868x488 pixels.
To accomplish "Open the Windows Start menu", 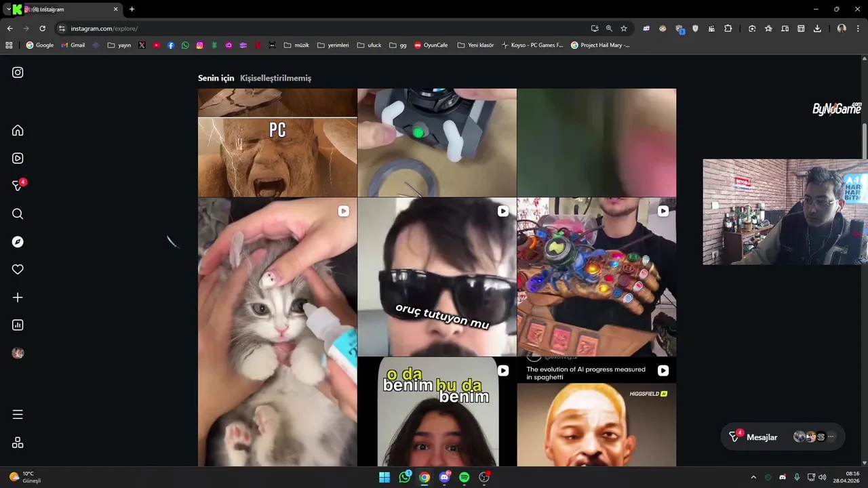I will tap(384, 477).
